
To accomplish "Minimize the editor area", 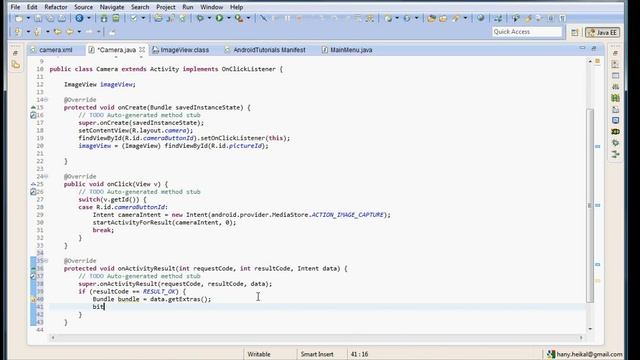I will pos(582,49).
